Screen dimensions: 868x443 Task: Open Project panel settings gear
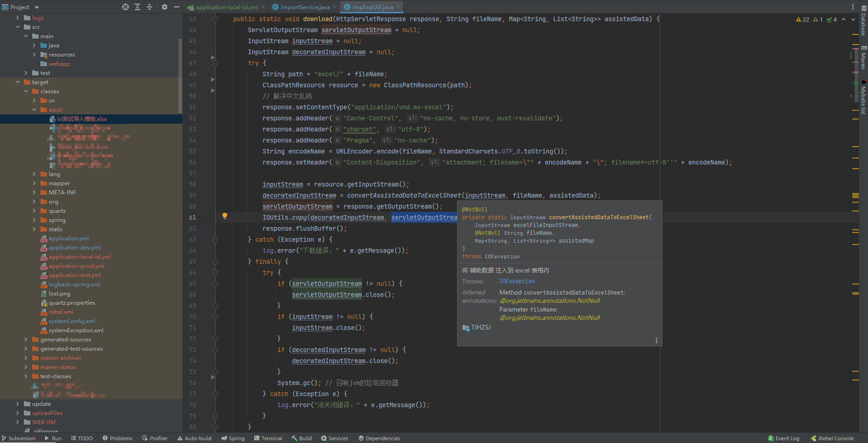(165, 7)
